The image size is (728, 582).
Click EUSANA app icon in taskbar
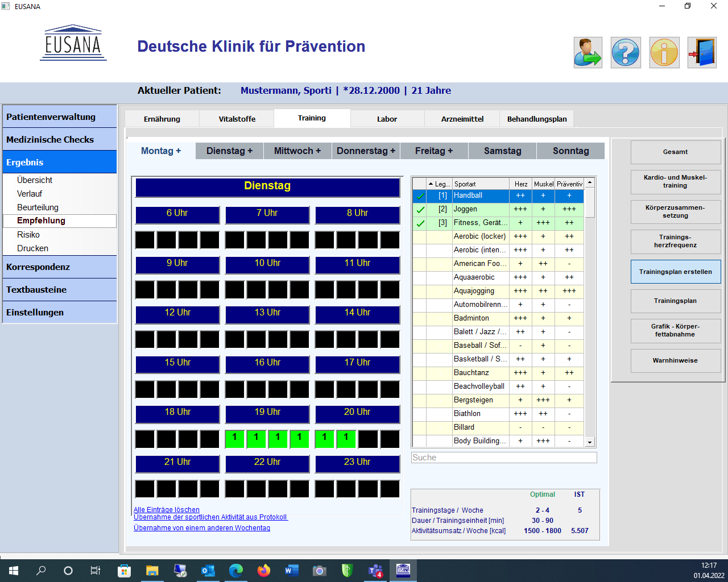[x=403, y=571]
